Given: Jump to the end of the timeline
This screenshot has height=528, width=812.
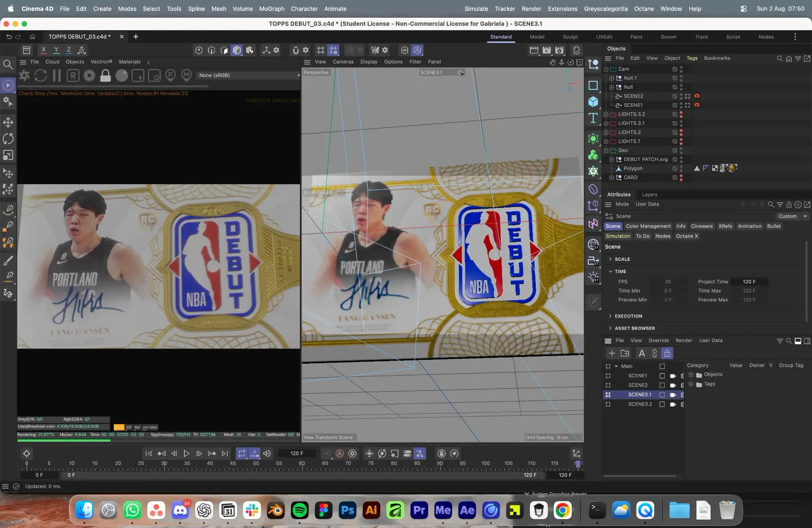Looking at the screenshot, I should tap(225, 454).
